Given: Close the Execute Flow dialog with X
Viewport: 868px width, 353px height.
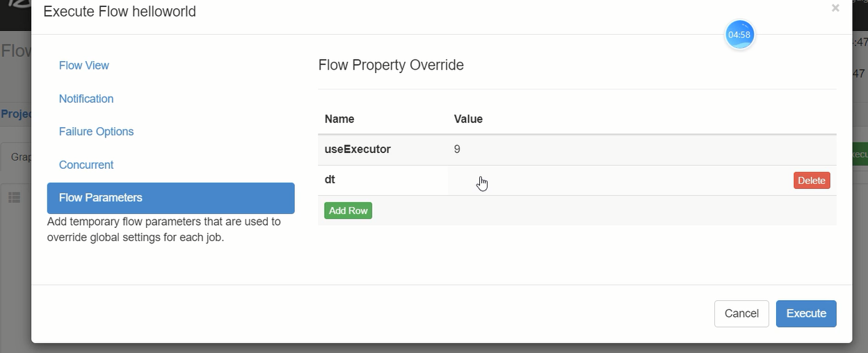Looking at the screenshot, I should (x=835, y=8).
